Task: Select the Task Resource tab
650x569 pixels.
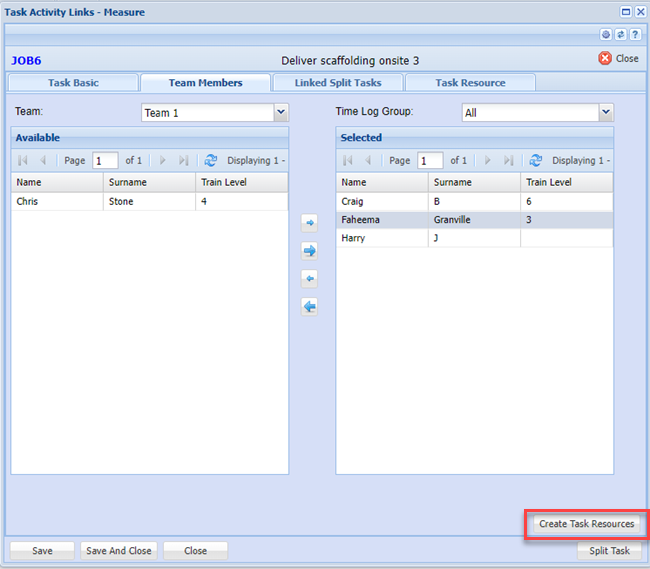Action: point(470,83)
